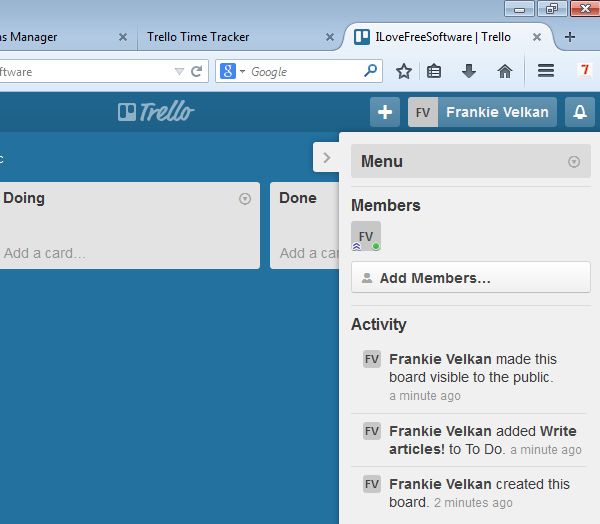Add a card to the Doing list
This screenshot has width=600, height=524.
45,253
